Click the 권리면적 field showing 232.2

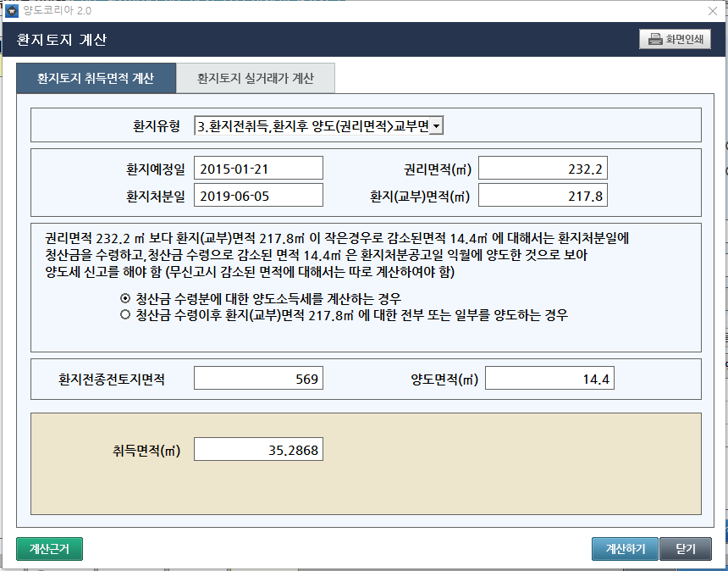(543, 169)
